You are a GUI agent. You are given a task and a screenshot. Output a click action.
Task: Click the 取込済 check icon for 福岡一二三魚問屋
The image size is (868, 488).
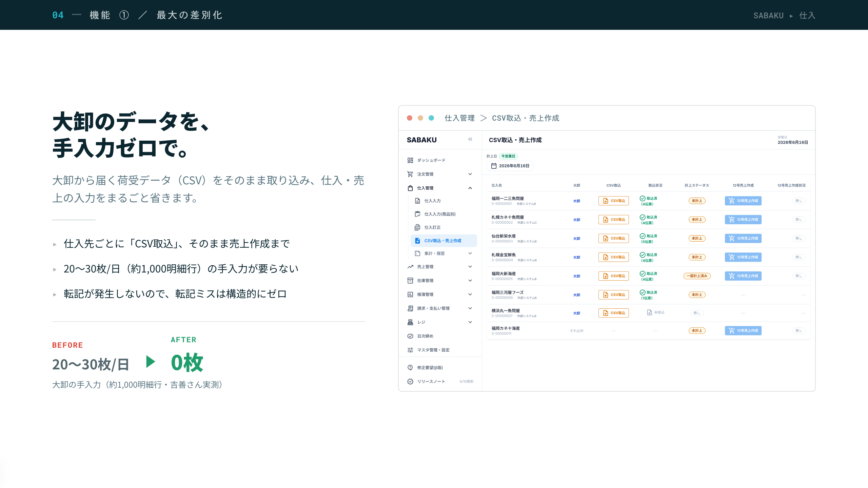click(x=643, y=199)
